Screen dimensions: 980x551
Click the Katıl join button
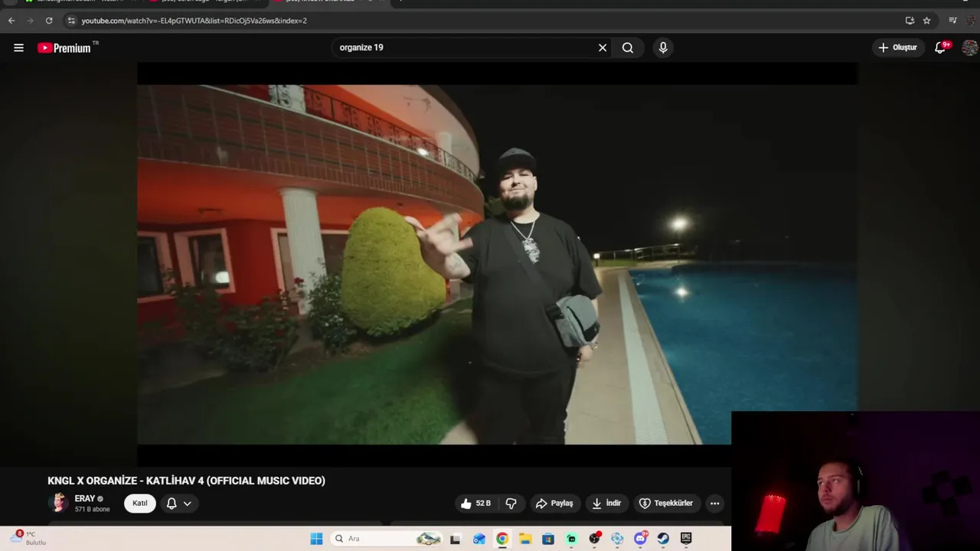pos(140,503)
